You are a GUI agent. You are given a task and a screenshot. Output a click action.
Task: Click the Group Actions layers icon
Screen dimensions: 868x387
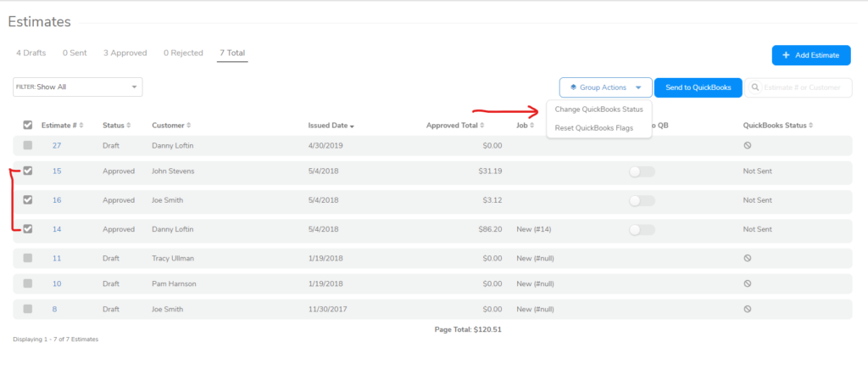[573, 87]
